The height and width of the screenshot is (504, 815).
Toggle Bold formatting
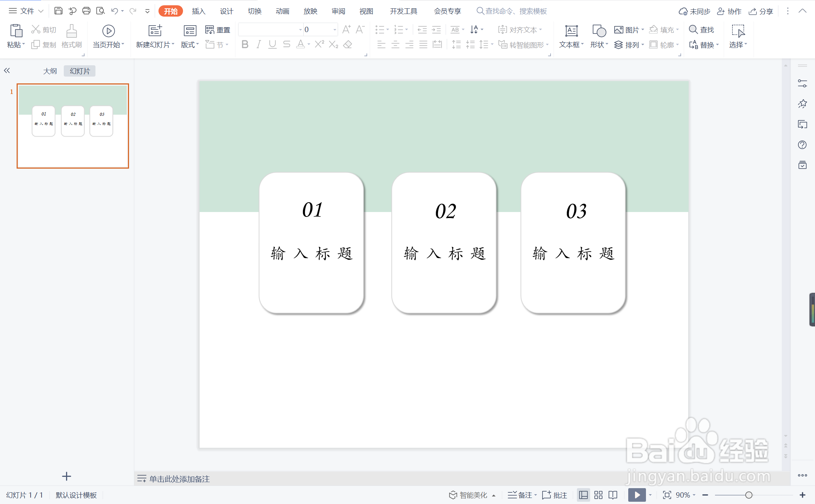pos(245,45)
